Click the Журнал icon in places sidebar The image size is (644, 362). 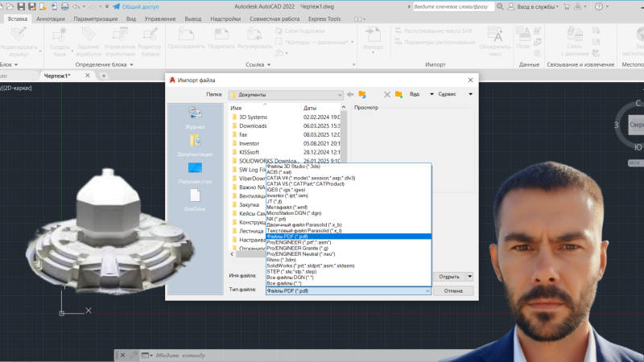195,113
